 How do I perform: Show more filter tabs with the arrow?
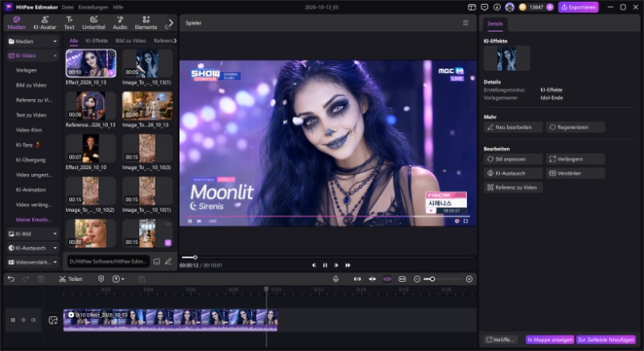175,40
